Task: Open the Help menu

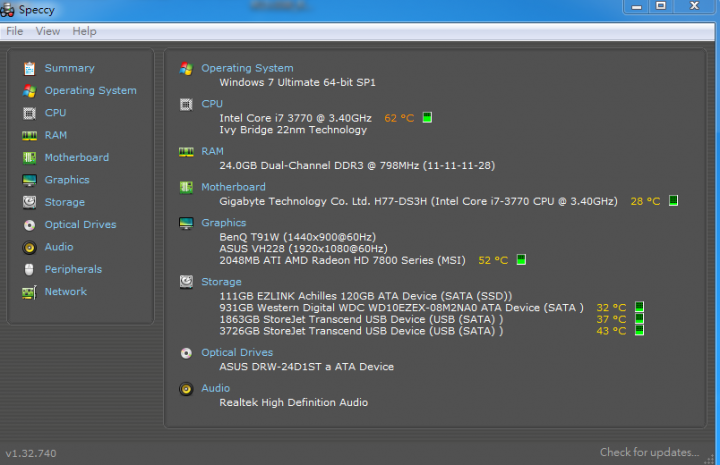Action: (x=84, y=31)
